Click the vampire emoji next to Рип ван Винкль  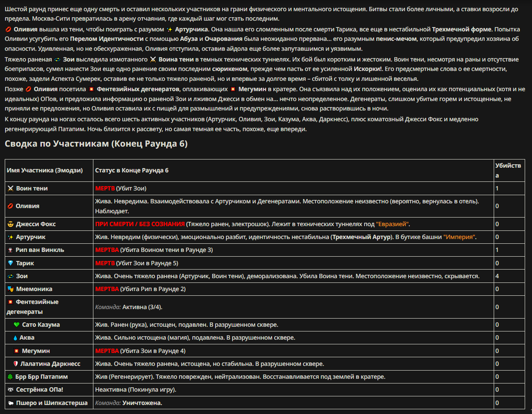point(10,250)
